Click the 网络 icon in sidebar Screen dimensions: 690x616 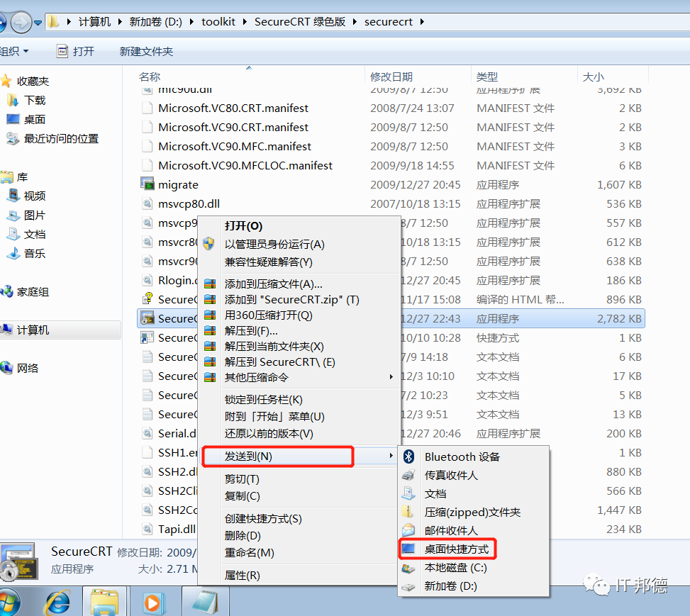pos(6,368)
